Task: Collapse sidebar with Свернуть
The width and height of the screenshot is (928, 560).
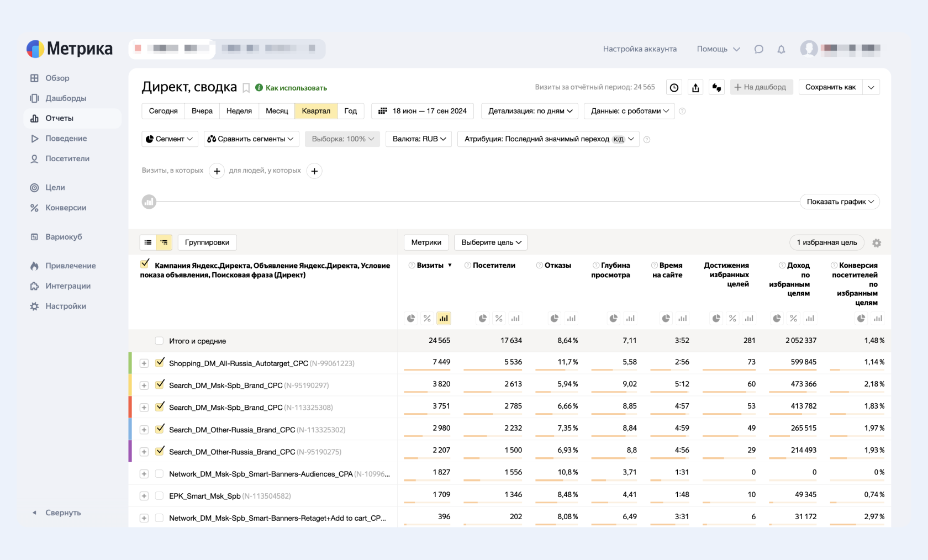Action: click(x=56, y=513)
